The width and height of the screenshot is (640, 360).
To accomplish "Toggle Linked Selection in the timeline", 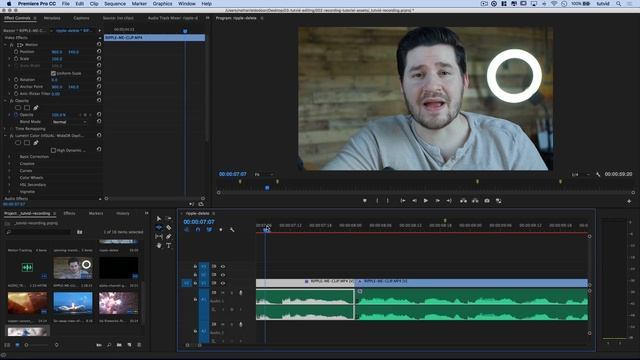I will [209, 230].
